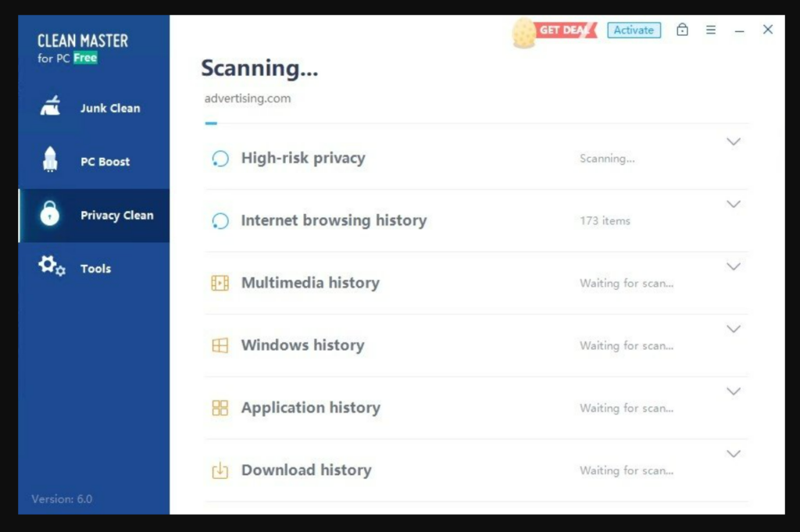Open Junk Clean broom icon
The image size is (800, 532).
click(50, 105)
